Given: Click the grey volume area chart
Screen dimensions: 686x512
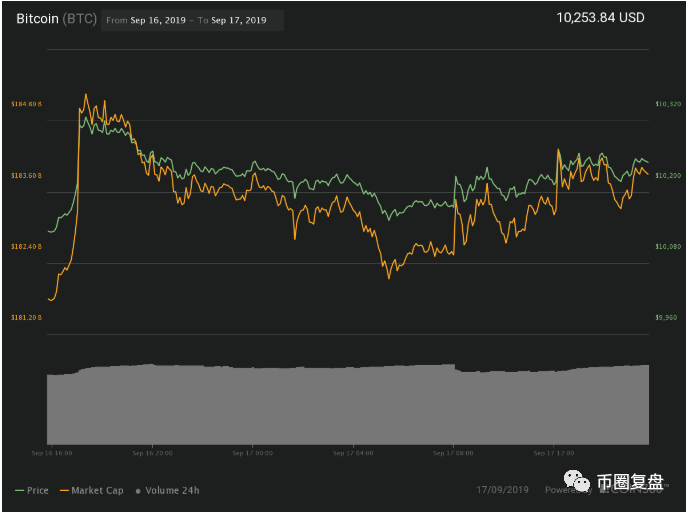Looking at the screenshot, I should click(x=348, y=405).
